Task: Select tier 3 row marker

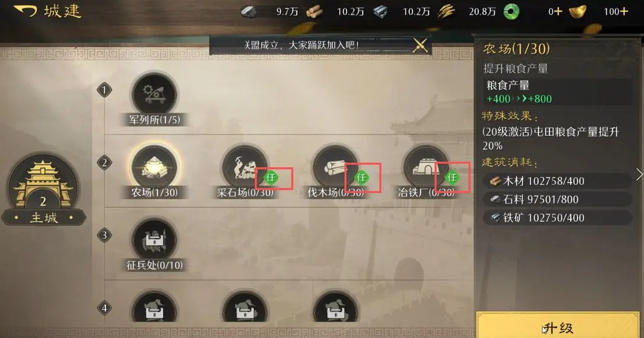Action: coord(104,236)
